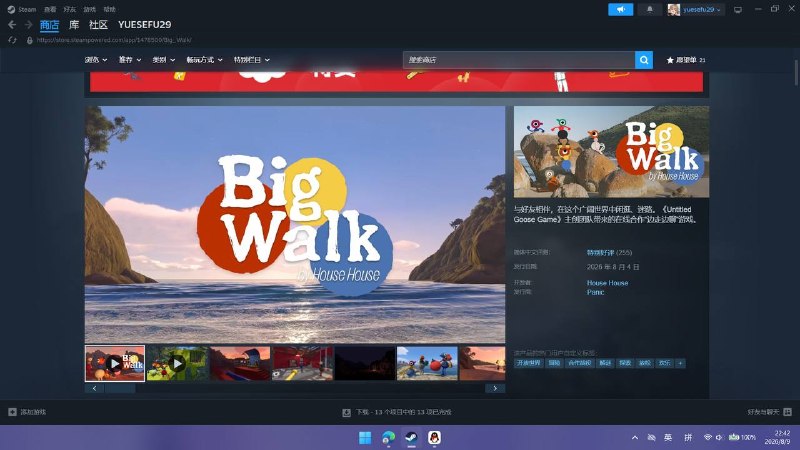This screenshot has height=450, width=800.
Task: Click the add game plus icon
Action: pos(12,412)
